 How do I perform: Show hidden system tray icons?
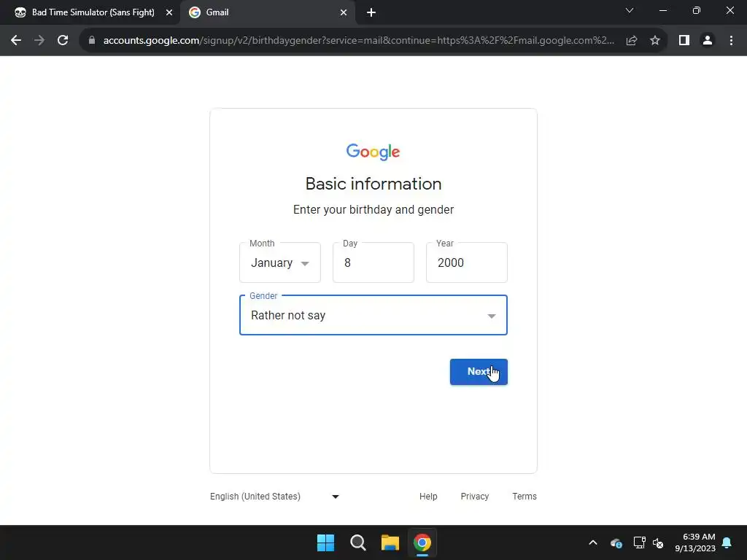point(593,542)
